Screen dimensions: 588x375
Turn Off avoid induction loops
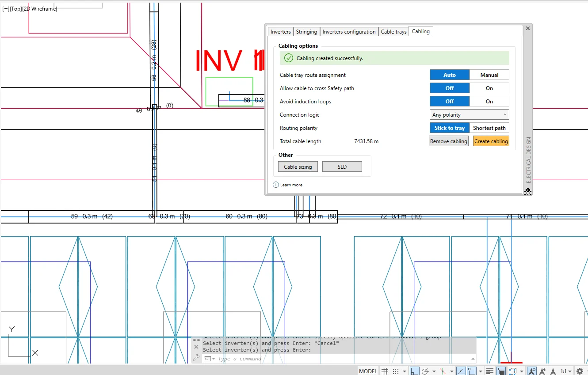[450, 102]
